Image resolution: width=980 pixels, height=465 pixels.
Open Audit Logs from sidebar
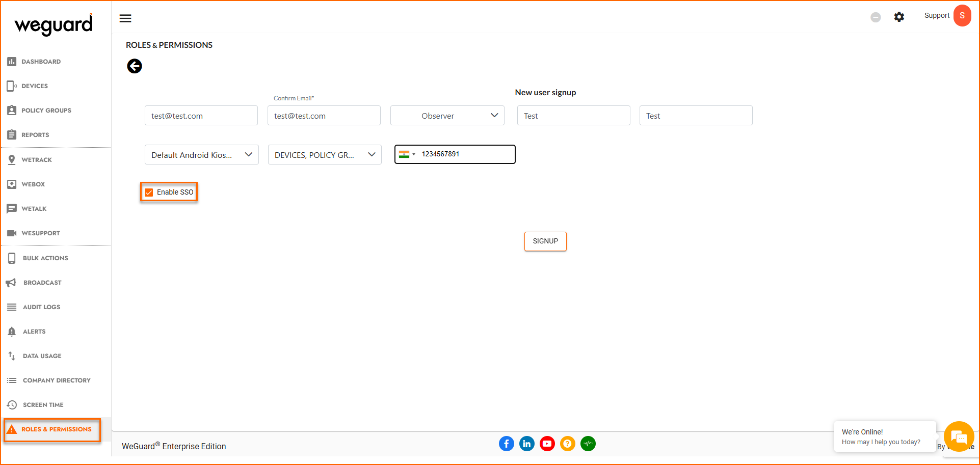click(x=41, y=307)
